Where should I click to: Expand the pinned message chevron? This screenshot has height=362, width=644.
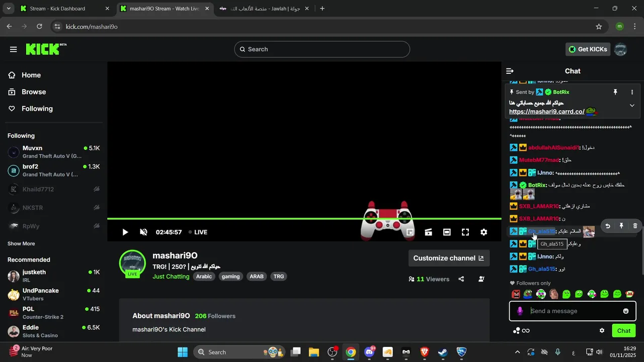pos(632,106)
